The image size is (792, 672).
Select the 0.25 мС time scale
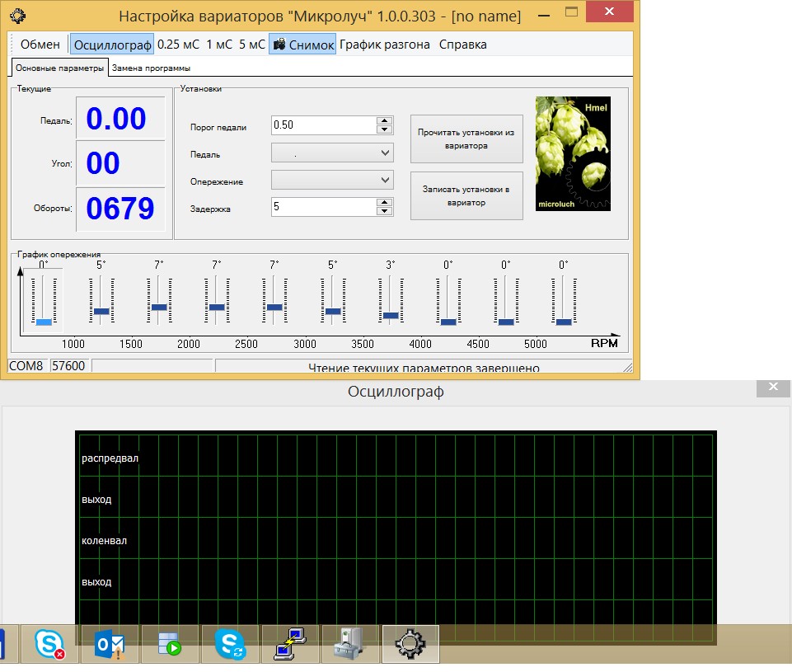[179, 45]
